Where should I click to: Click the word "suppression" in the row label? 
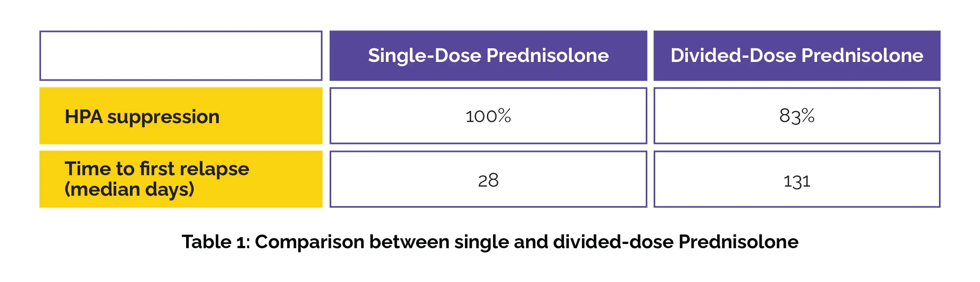[x=163, y=117]
